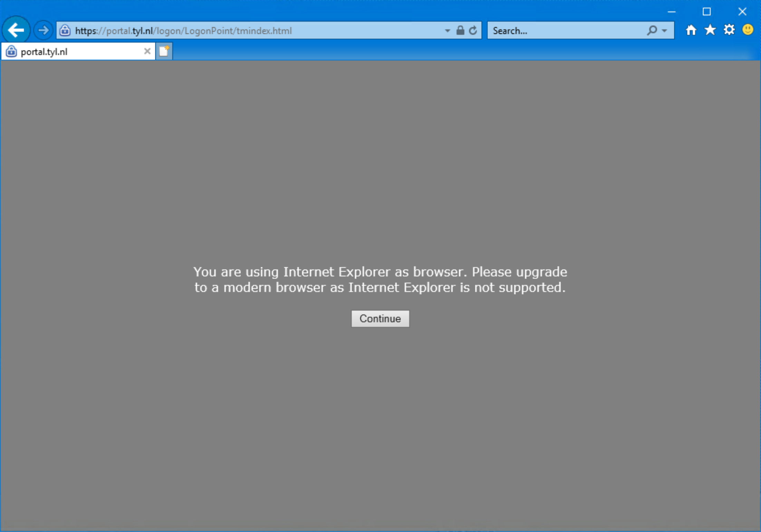Click the Forward navigation arrow
The width and height of the screenshot is (761, 532).
click(43, 30)
